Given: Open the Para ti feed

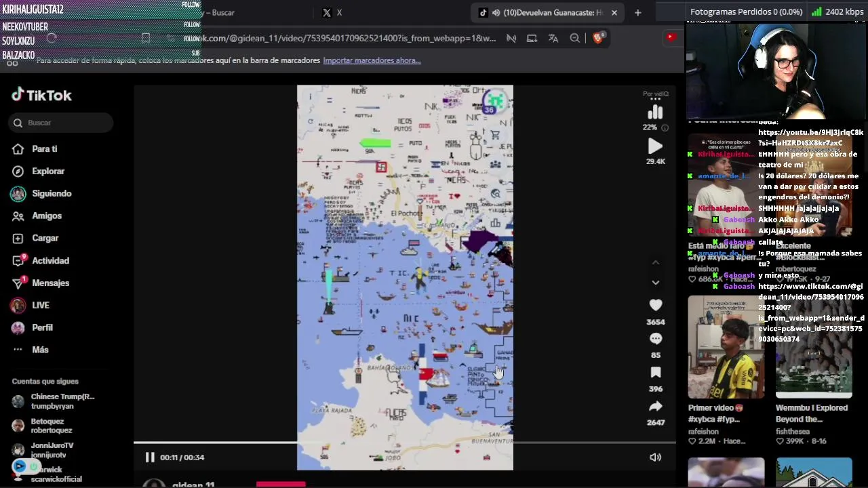Looking at the screenshot, I should 44,149.
